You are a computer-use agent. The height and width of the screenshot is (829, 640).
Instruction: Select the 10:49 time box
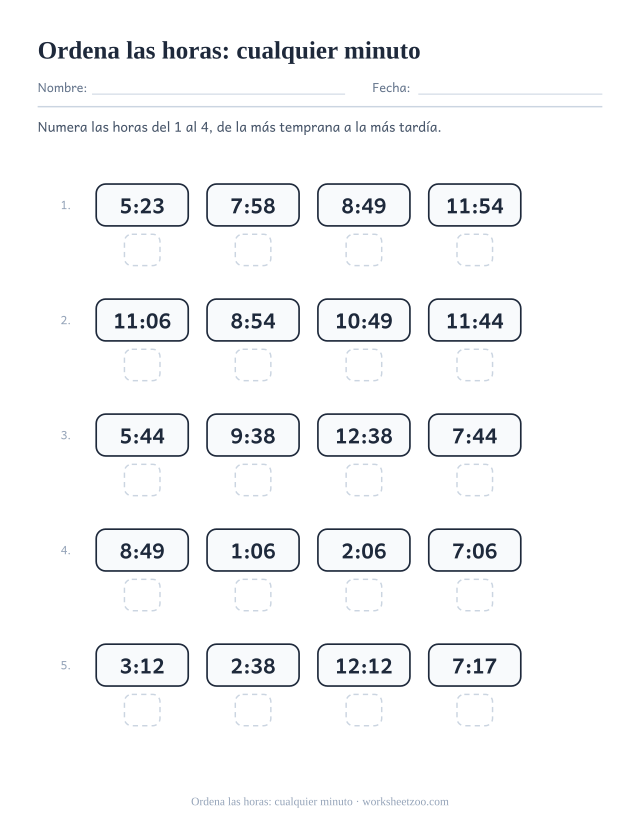click(364, 320)
